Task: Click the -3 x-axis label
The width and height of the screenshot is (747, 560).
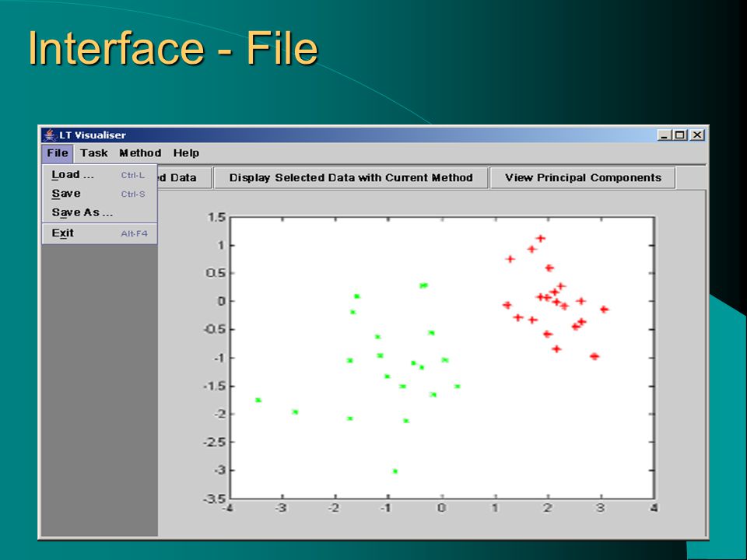Action: click(x=281, y=508)
